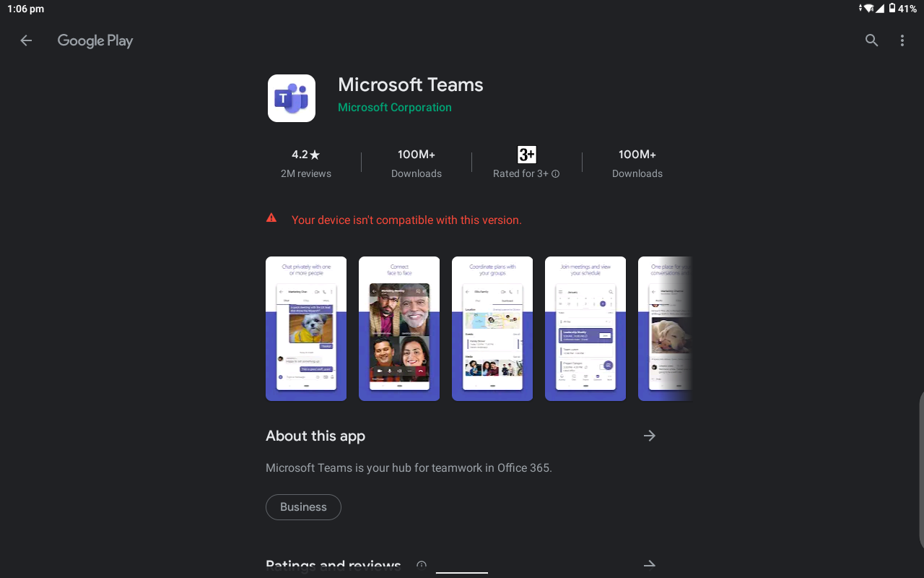Tap the Microsoft Teams app icon
The width and height of the screenshot is (924, 578).
tap(292, 98)
